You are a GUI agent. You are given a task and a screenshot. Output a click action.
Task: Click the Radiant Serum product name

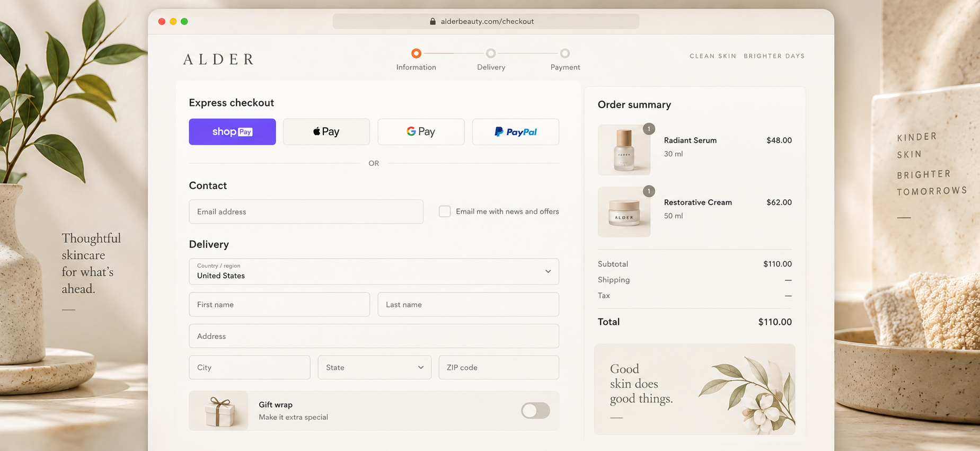690,140
